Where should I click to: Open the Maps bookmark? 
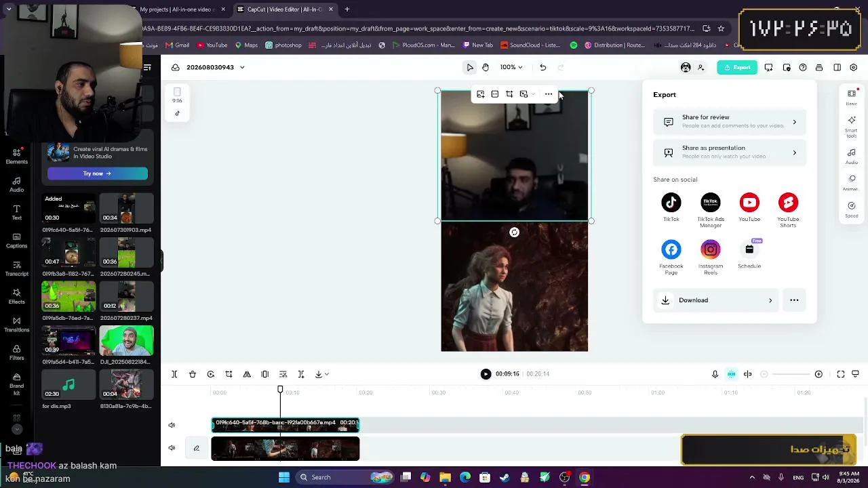(x=247, y=45)
